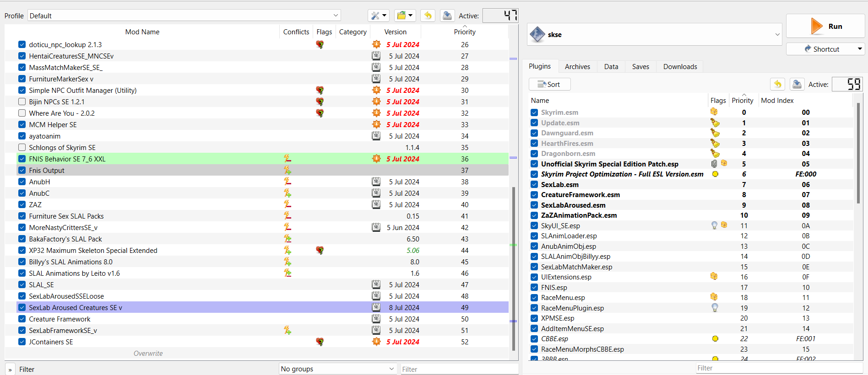Select the Dawnguard.esm plugin row
Image resolution: width=868 pixels, height=375 pixels.
[692, 133]
